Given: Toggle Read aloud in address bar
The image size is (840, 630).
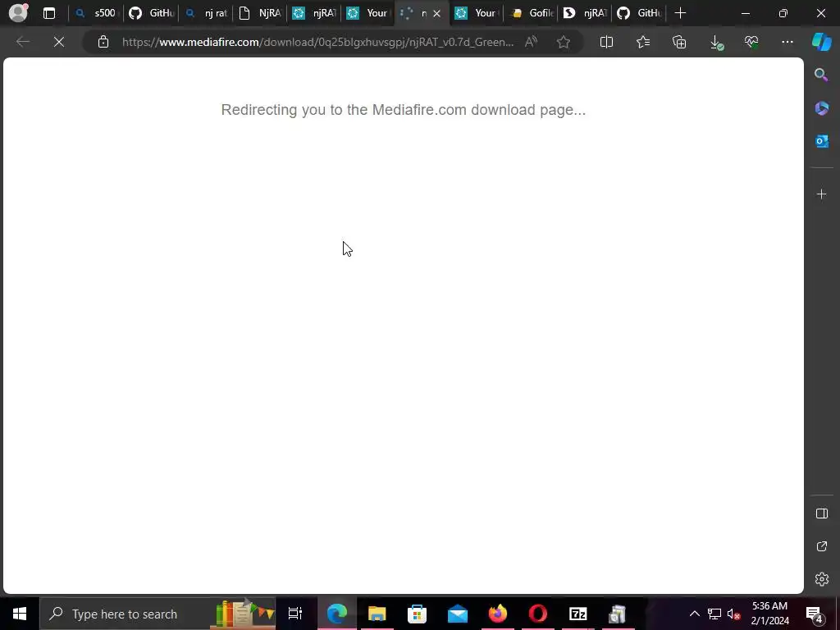Looking at the screenshot, I should [531, 42].
